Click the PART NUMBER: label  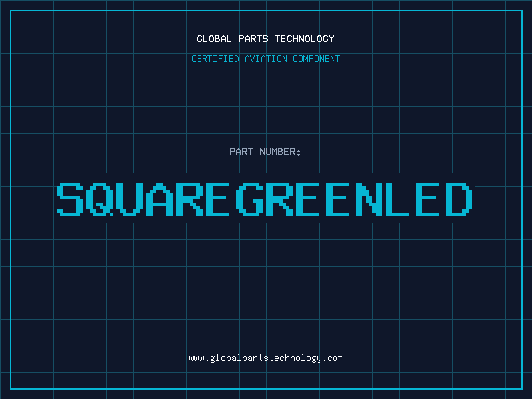click(265, 152)
